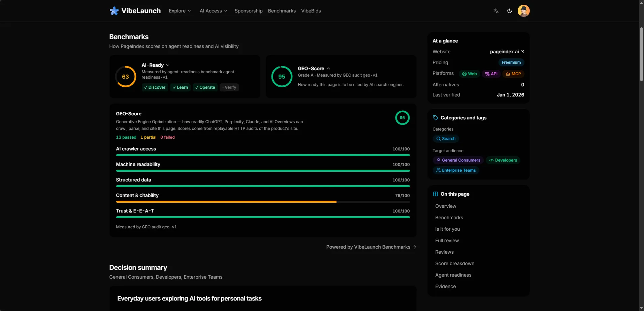Jump to Overview section
Screen dimensions: 644x311
coord(446,206)
